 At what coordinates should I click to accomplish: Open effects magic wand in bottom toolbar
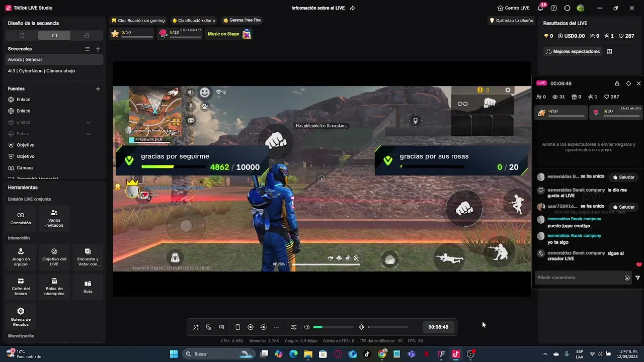196,327
